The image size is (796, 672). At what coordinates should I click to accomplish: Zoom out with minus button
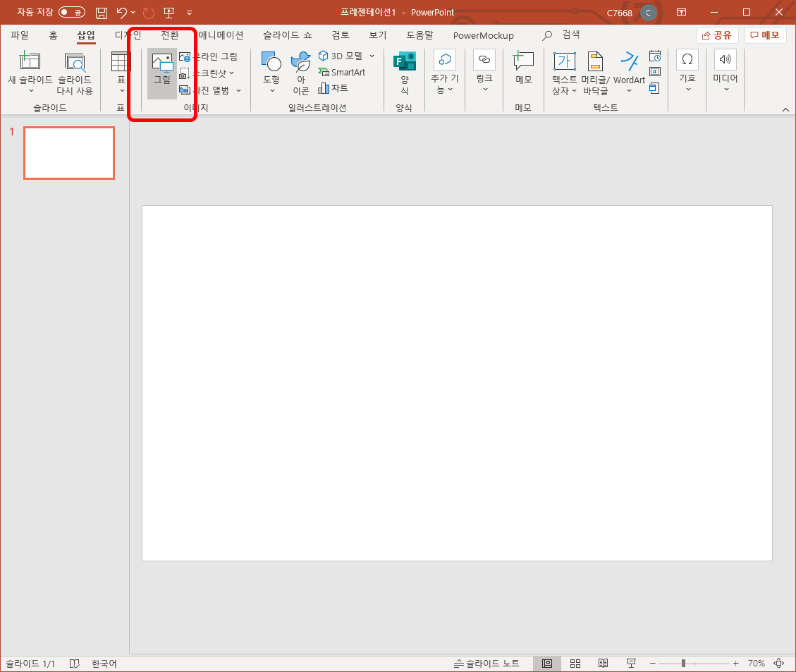[x=653, y=664]
